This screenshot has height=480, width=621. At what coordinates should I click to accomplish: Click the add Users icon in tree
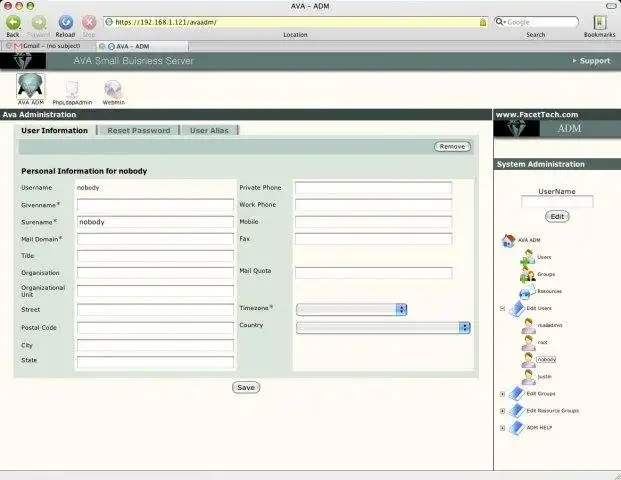click(528, 257)
